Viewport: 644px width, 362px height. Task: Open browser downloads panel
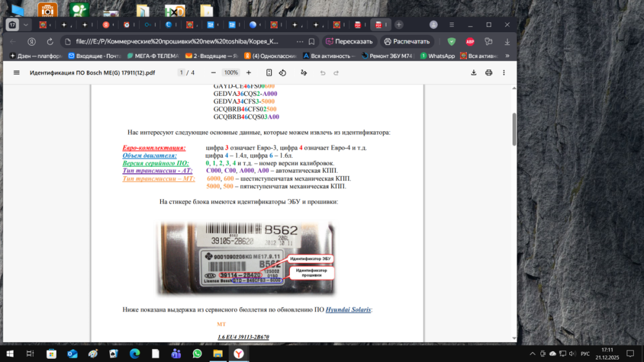coord(507,41)
